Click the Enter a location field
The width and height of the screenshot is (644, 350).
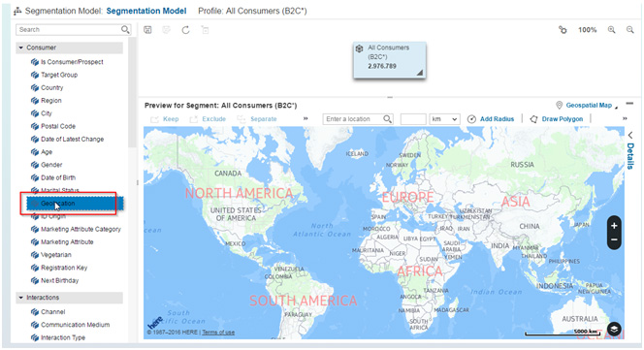click(353, 119)
